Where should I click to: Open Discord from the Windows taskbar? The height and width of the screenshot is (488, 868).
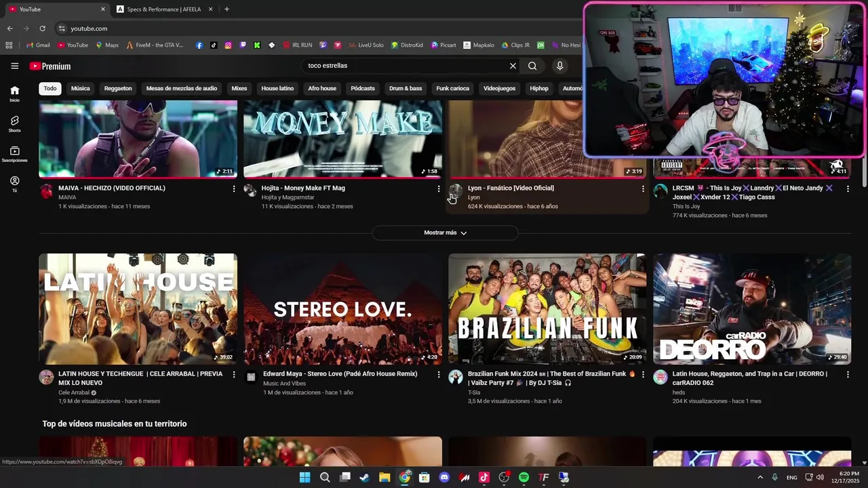coord(444,477)
